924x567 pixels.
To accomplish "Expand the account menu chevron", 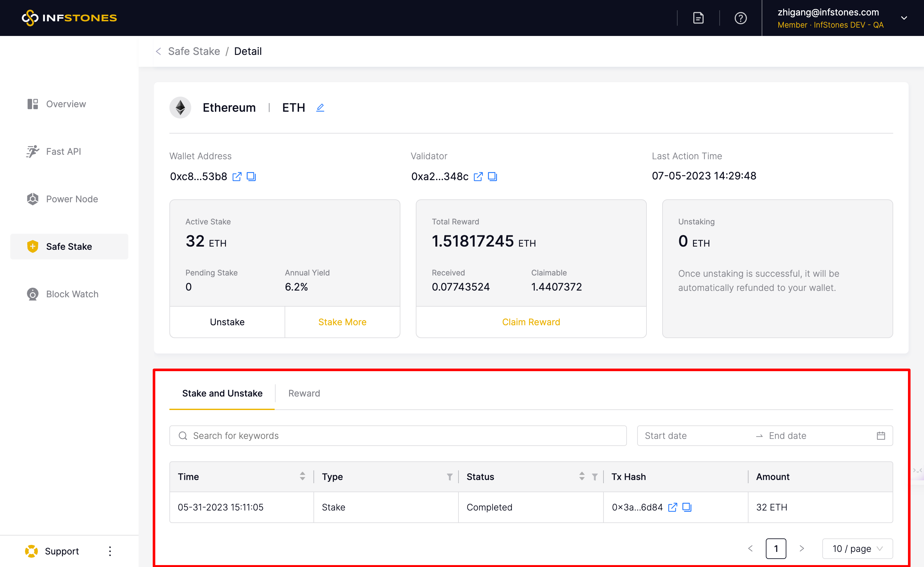I will pyautogui.click(x=904, y=18).
